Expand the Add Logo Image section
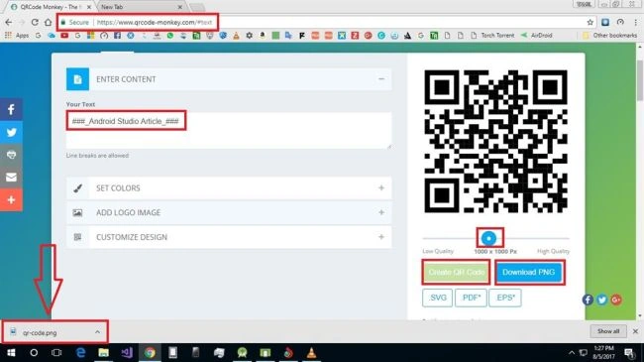644x362 pixels. tap(381, 212)
